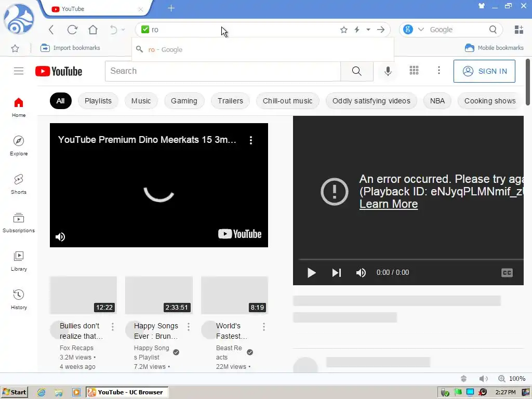532x399 pixels.
Task: Toggle closed captions CC button
Action: [x=507, y=272]
